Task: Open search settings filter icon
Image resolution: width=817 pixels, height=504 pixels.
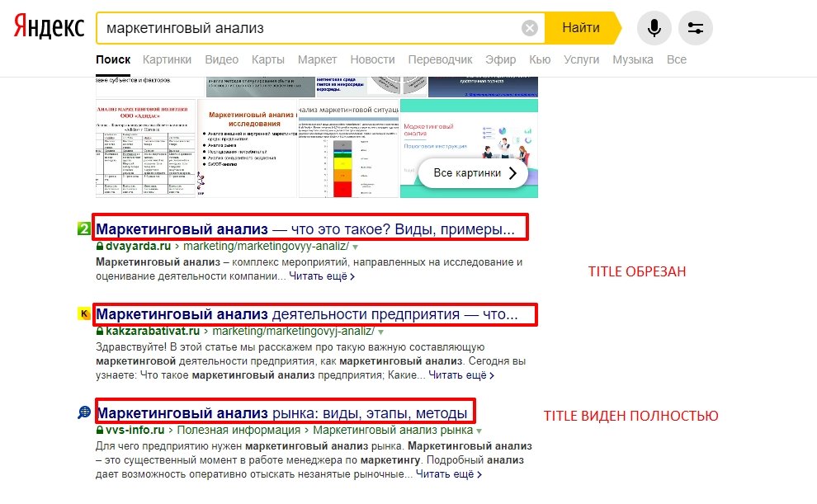Action: [695, 28]
